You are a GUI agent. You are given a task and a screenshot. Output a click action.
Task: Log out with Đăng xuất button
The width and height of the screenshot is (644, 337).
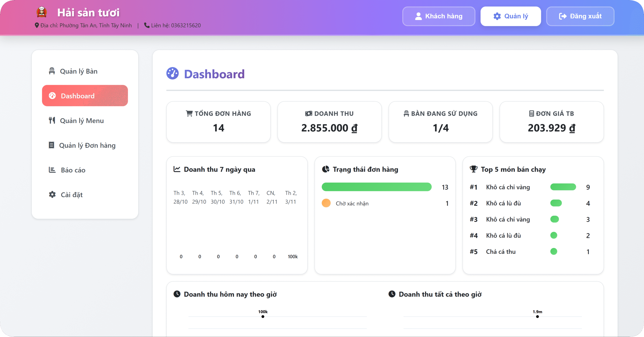point(580,16)
